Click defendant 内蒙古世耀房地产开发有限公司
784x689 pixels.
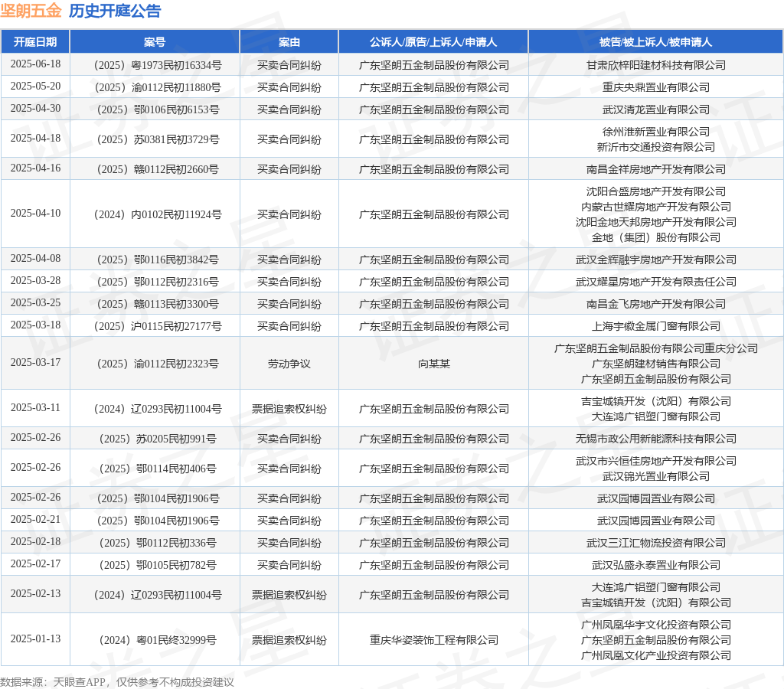(x=656, y=207)
